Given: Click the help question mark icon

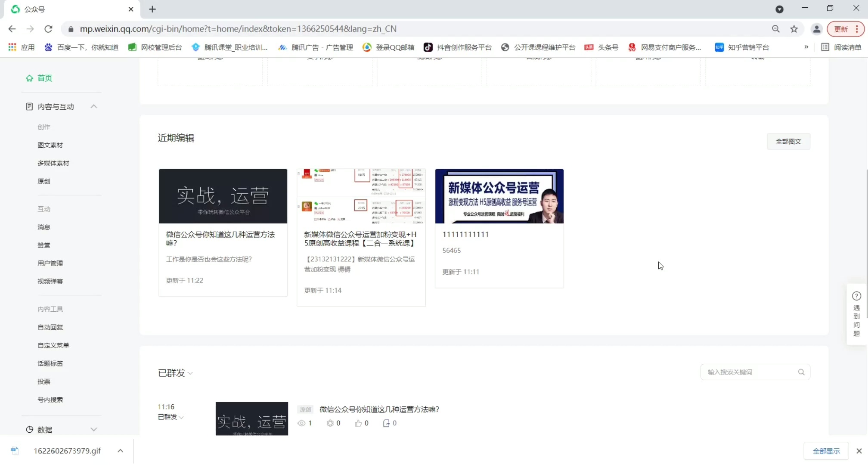Looking at the screenshot, I should 856,296.
